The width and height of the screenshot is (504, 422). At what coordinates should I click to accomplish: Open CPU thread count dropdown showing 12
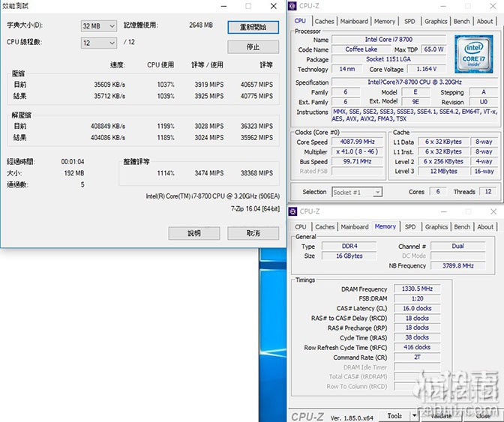99,43
